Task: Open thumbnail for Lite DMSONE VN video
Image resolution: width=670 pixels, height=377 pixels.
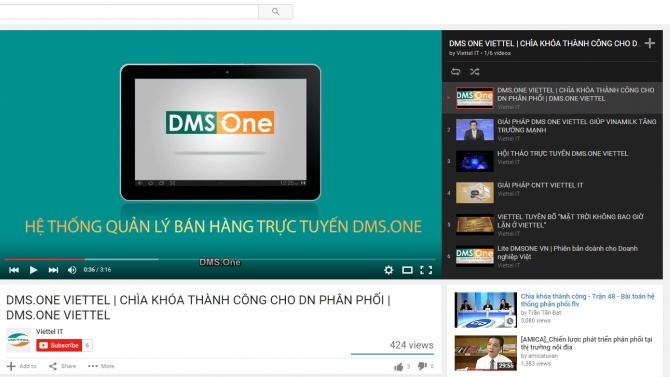Action: click(474, 256)
